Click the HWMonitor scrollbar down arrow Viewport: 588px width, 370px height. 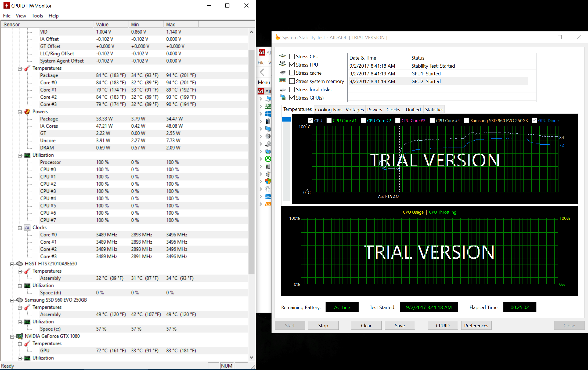click(251, 357)
